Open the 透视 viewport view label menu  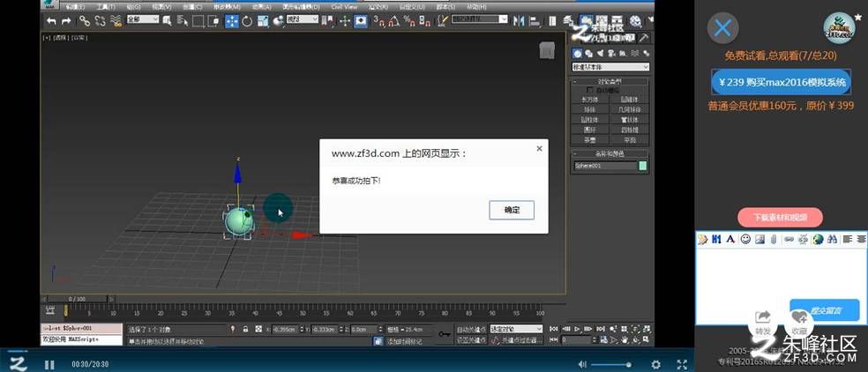tap(60, 38)
